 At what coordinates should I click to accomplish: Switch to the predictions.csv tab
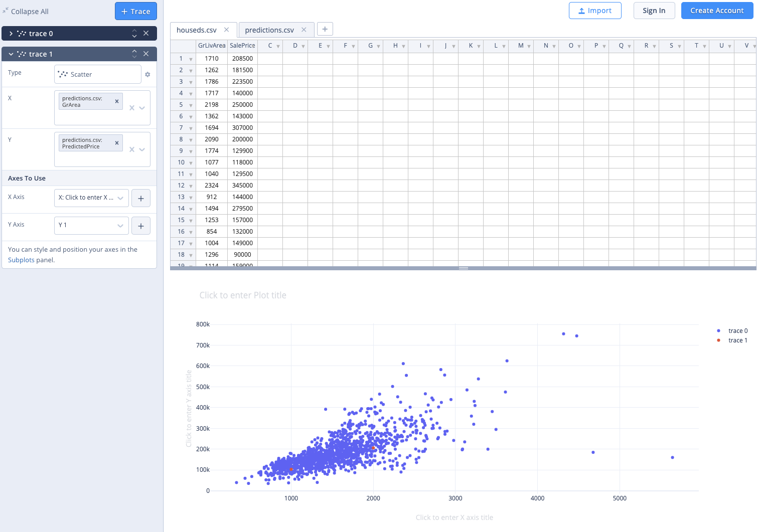click(269, 30)
